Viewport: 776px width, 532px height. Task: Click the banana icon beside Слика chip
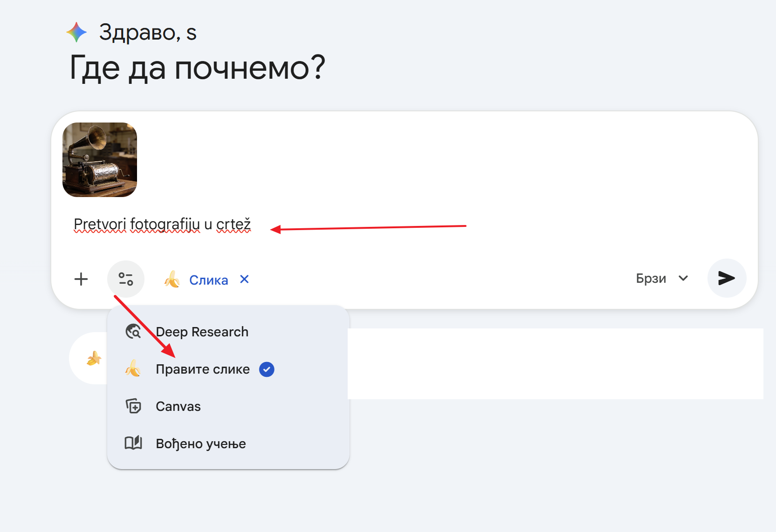click(x=172, y=280)
